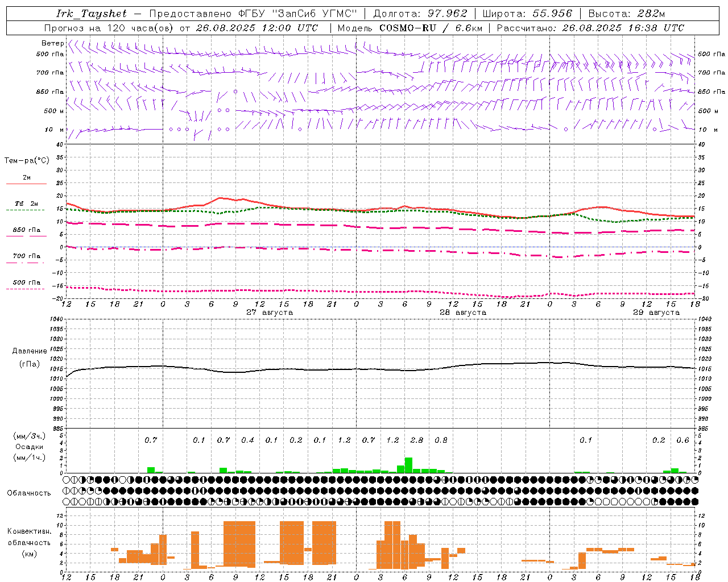Select the model label COSMO-RU / 6.6км
728x582 pixels.
click(x=431, y=28)
